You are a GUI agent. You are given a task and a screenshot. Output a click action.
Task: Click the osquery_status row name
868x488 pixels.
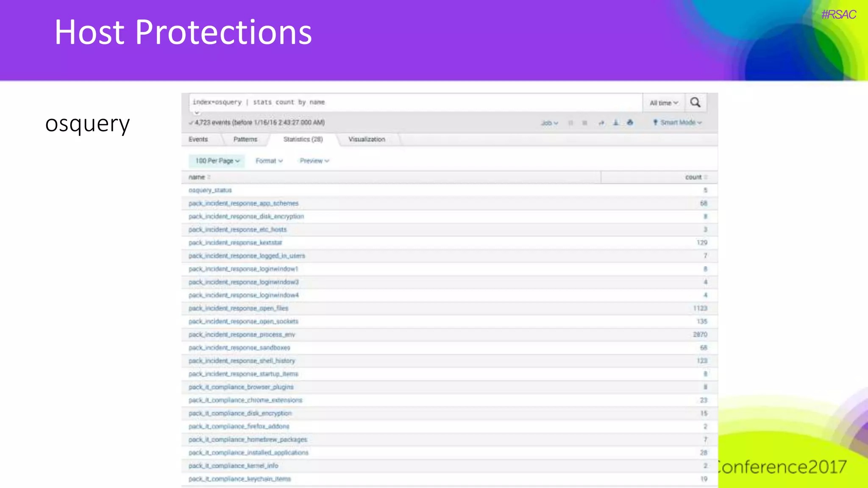(210, 190)
